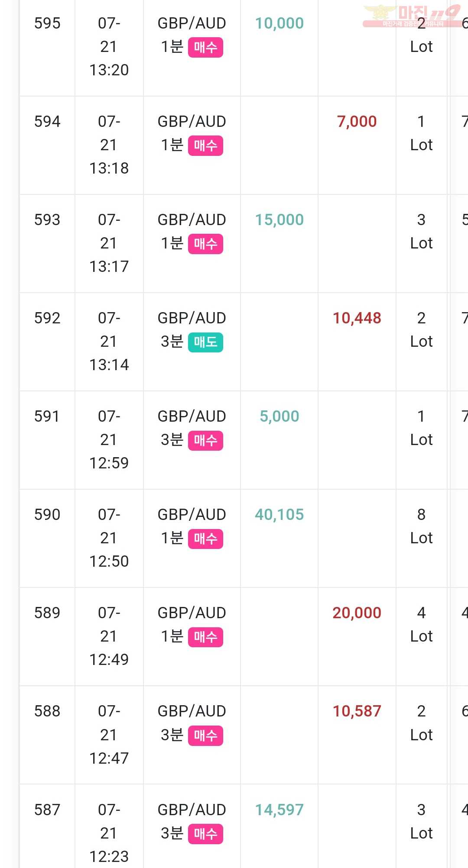Click the 10,448 loss in row 592

click(357, 318)
